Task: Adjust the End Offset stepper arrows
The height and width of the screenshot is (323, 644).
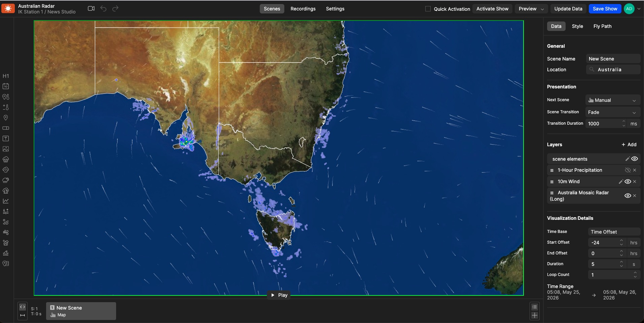Action: (x=621, y=253)
